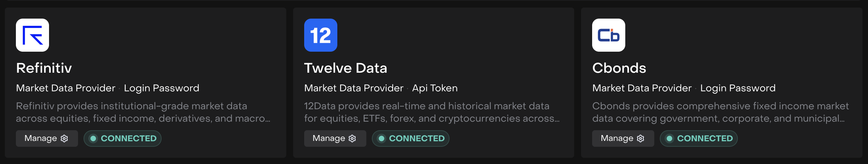Click the green status dot for Refinitiv
The width and height of the screenshot is (868, 164).
click(x=93, y=139)
